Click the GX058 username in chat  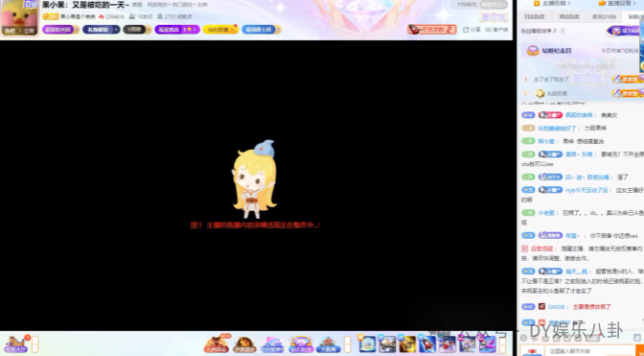pyautogui.click(x=556, y=307)
